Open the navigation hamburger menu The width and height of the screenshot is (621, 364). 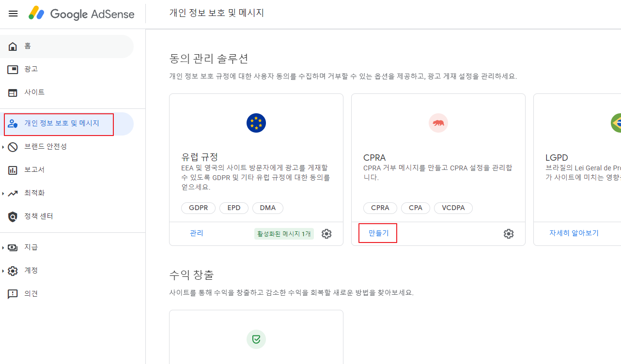click(13, 13)
